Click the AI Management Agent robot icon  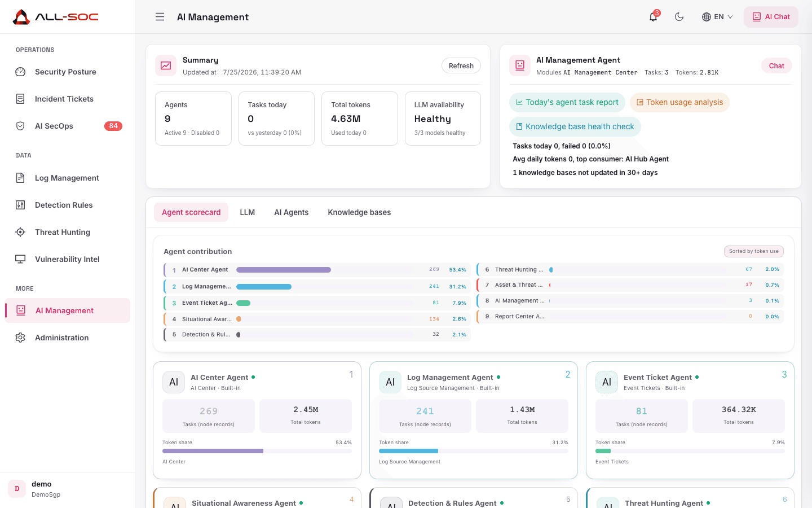520,65
